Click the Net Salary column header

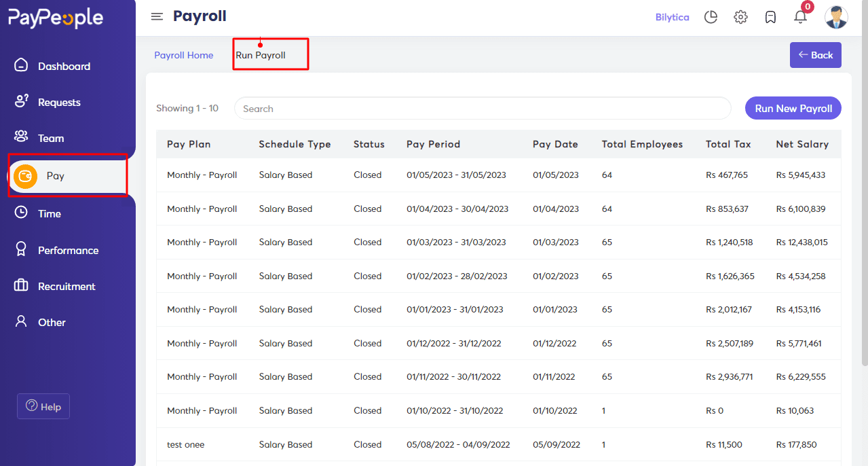point(802,144)
